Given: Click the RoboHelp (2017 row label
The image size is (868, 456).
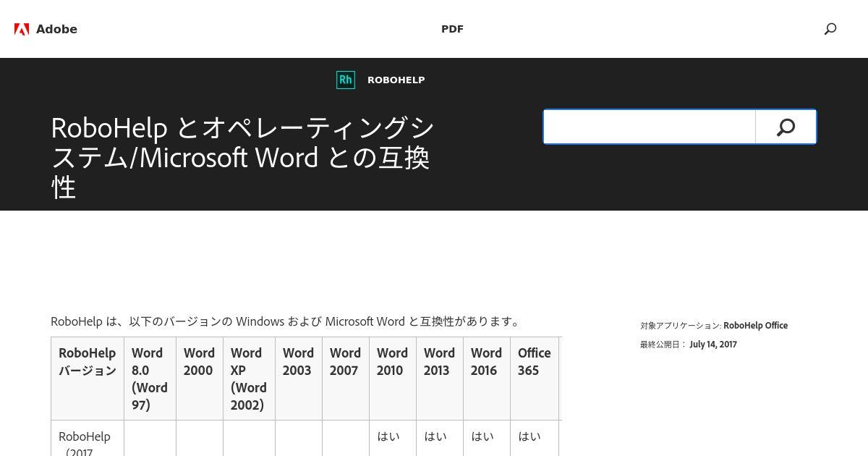Looking at the screenshot, I should [x=85, y=443].
